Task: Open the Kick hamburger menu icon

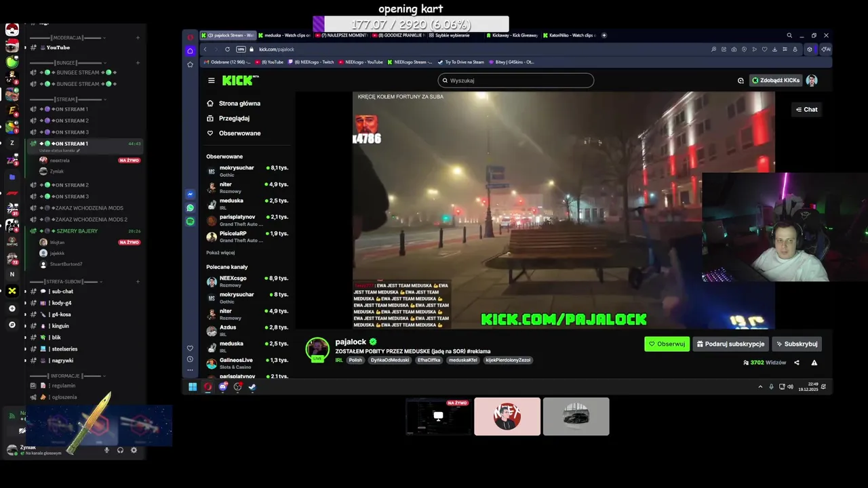Action: click(x=211, y=80)
